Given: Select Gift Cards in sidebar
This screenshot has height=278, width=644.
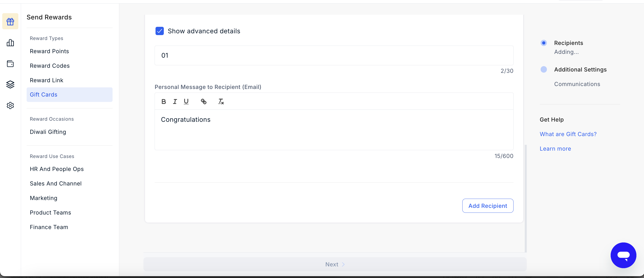Looking at the screenshot, I should pos(70,95).
